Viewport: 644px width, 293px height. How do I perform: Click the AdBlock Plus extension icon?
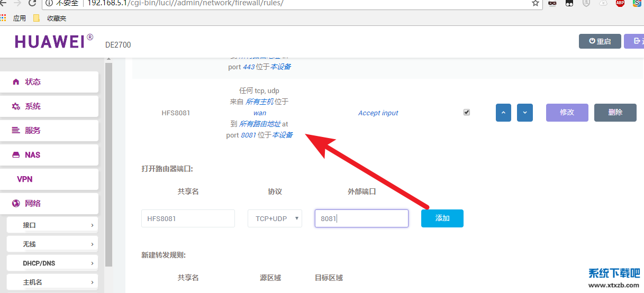pos(620,3)
